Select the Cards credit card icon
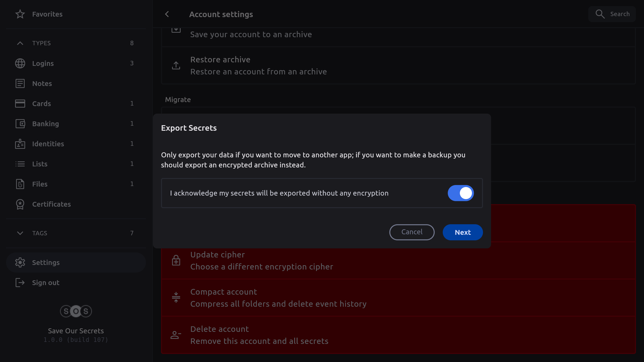644x362 pixels. [x=20, y=104]
